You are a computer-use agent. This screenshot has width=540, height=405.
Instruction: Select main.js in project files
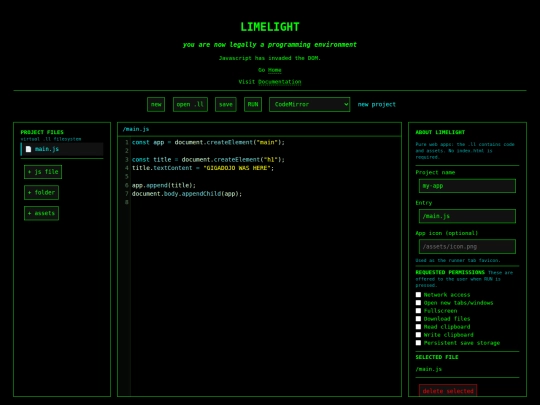pos(62,149)
